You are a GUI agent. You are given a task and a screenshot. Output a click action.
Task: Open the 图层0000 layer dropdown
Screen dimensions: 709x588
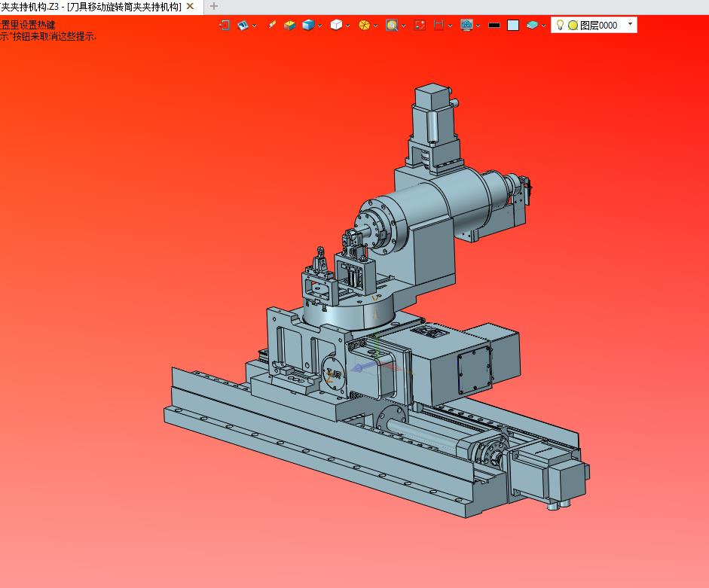pyautogui.click(x=631, y=23)
